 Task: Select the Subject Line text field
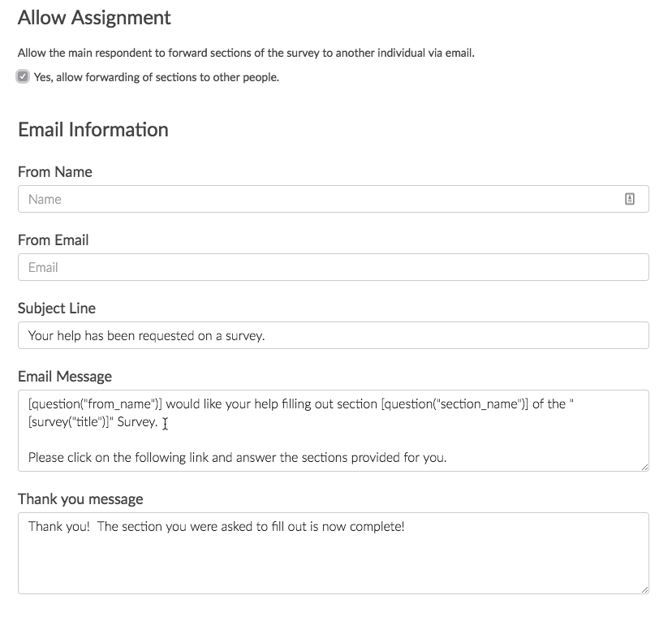333,335
